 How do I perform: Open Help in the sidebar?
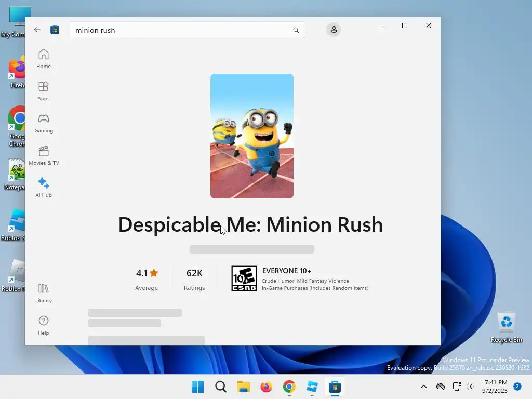click(44, 326)
